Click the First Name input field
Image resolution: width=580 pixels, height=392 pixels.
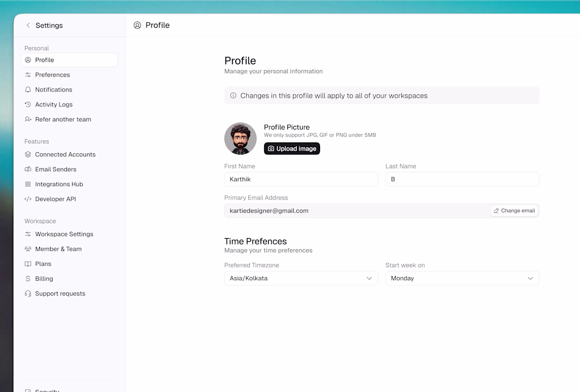pyautogui.click(x=301, y=179)
